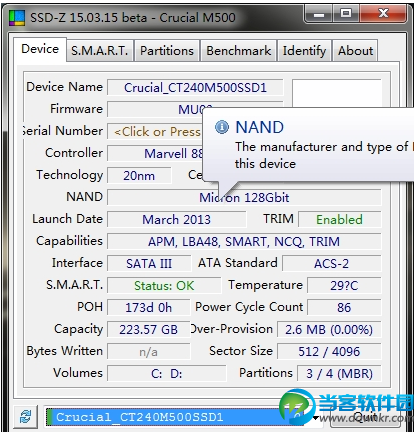Click the Over-Provision value 2.6 MB
Image resolution: width=415 pixels, height=432 pixels.
[x=329, y=330]
